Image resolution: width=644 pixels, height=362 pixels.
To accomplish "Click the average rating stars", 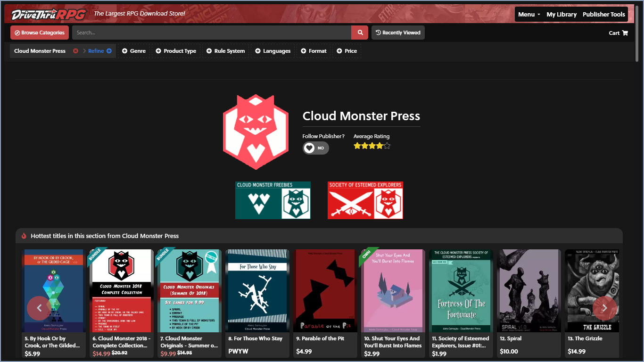I will [x=372, y=146].
